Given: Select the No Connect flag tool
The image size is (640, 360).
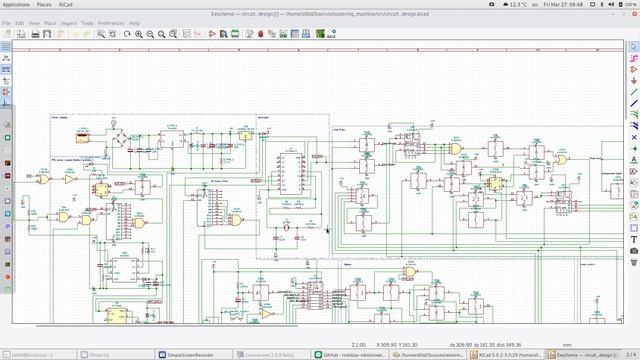Looking at the screenshot, I should (x=633, y=137).
